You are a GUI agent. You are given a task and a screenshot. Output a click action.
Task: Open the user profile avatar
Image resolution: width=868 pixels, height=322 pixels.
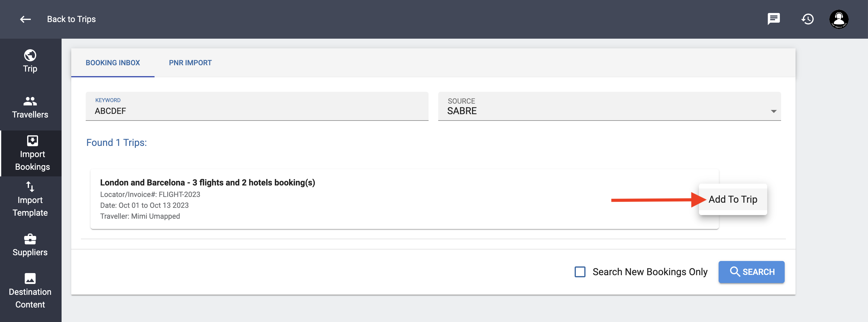point(839,19)
